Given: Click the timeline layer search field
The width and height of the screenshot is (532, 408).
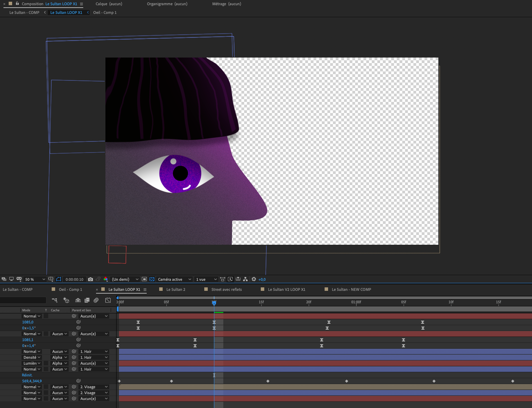Looking at the screenshot, I should (23, 300).
